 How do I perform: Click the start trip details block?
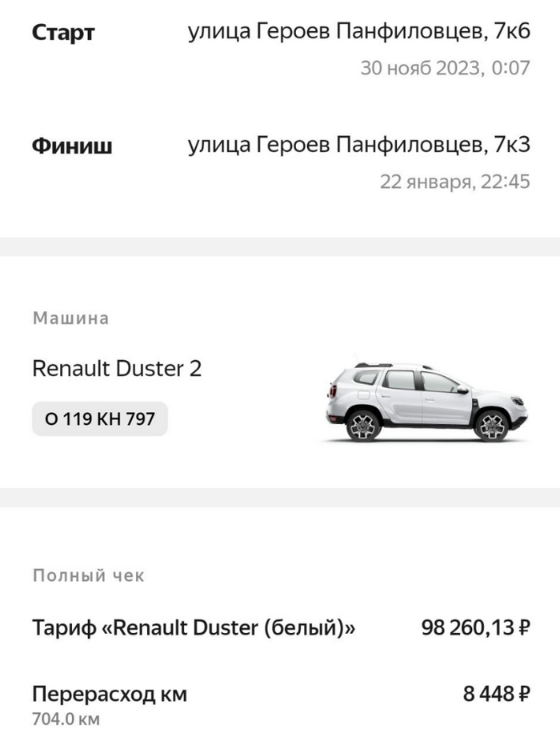(280, 48)
